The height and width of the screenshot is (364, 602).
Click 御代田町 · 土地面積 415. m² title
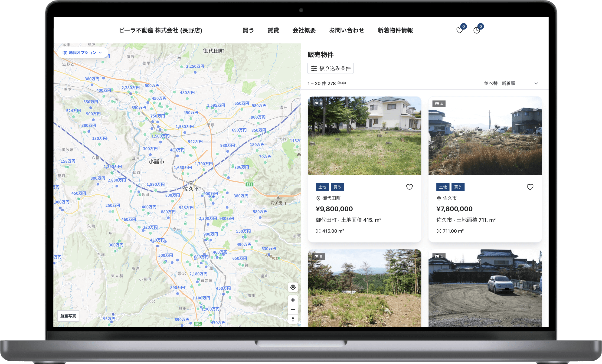[348, 220]
